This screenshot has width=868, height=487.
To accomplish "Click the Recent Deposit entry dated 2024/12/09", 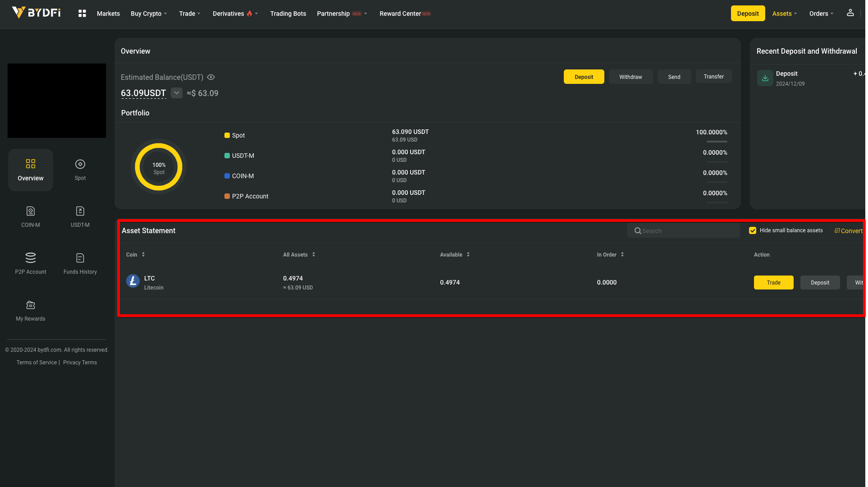I will [810, 78].
